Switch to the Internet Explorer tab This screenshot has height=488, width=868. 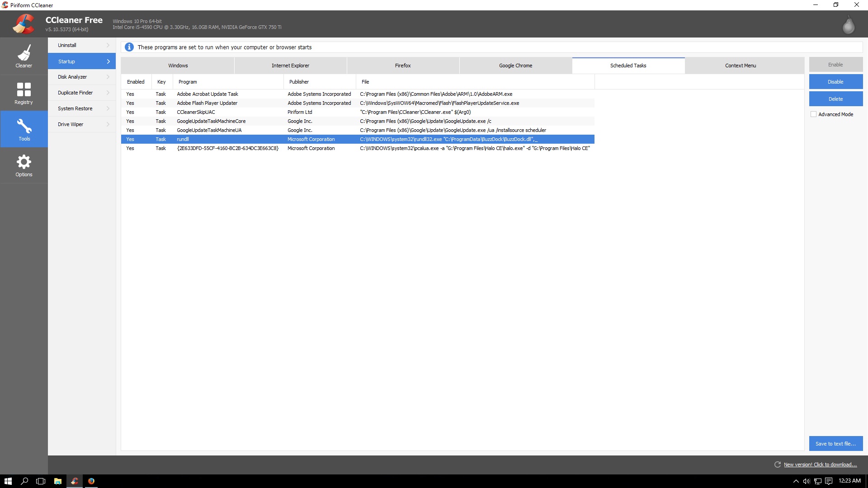[x=290, y=66]
